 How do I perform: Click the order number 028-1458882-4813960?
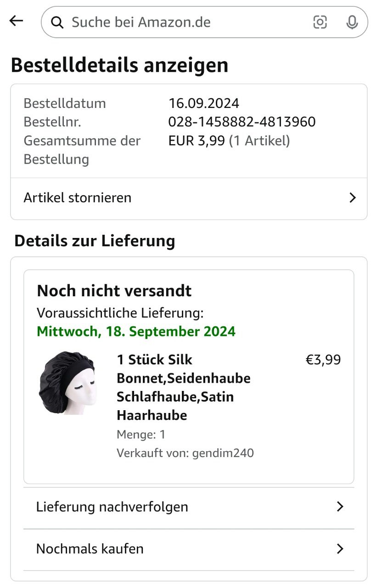point(242,122)
